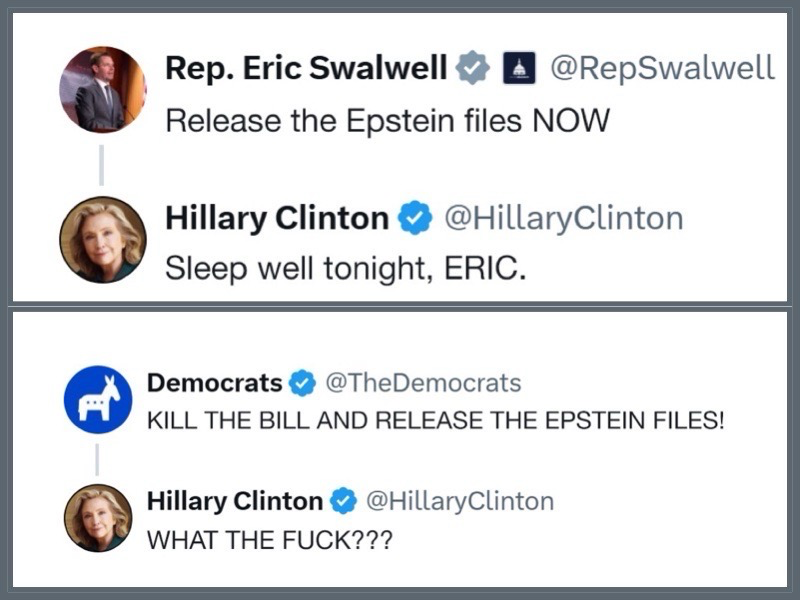Open the 'Sleep well tonight, ERIC.' reply
The width and height of the screenshot is (800, 600).
[x=345, y=270]
